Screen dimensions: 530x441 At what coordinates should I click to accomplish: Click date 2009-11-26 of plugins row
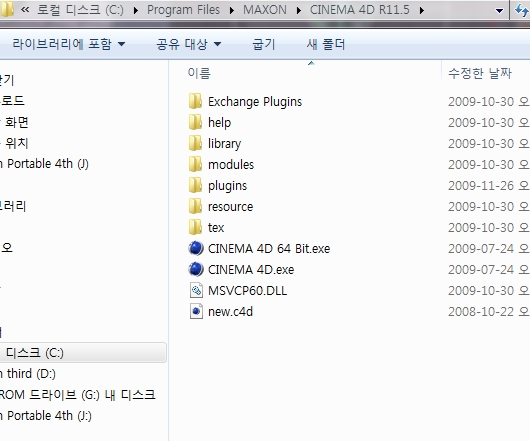point(481,186)
